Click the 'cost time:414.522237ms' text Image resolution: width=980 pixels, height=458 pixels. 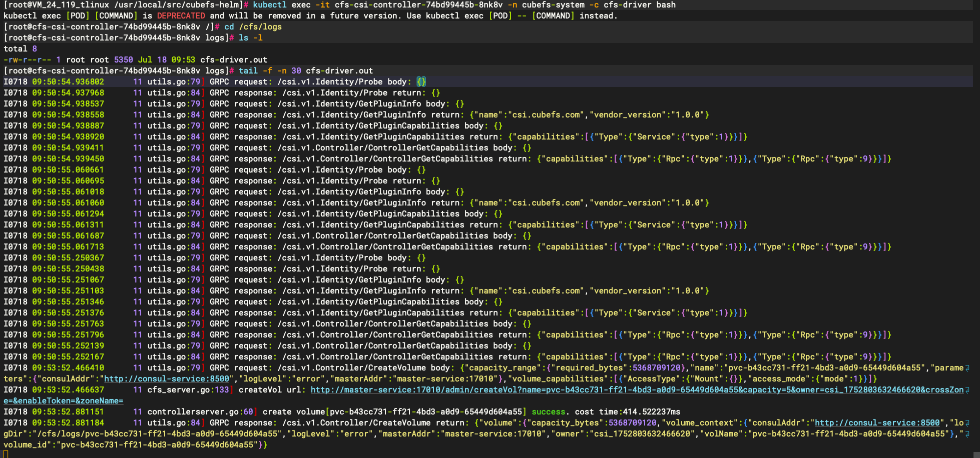pyautogui.click(x=628, y=411)
